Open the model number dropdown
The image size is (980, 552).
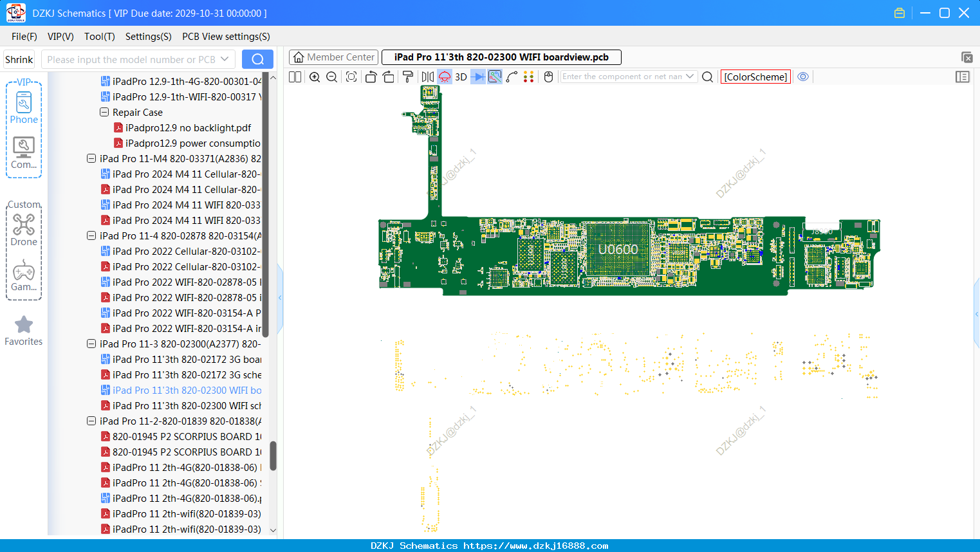225,59
